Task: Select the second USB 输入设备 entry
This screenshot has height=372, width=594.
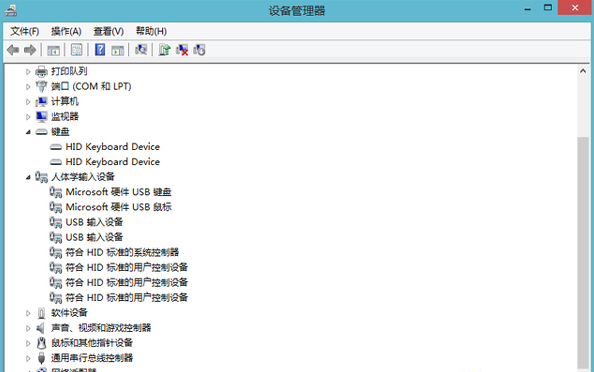Action: pos(94,238)
